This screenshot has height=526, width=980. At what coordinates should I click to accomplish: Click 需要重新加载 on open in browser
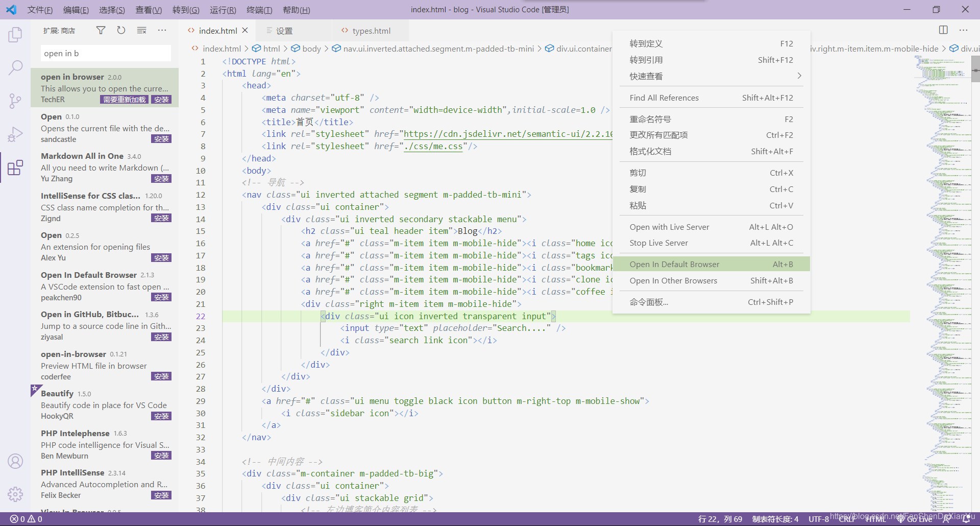click(125, 100)
